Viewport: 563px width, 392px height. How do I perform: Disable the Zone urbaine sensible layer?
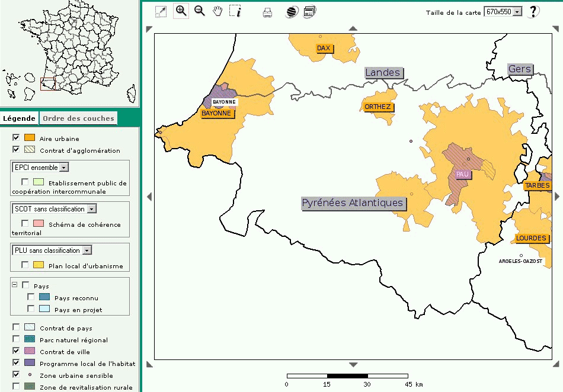(x=16, y=375)
